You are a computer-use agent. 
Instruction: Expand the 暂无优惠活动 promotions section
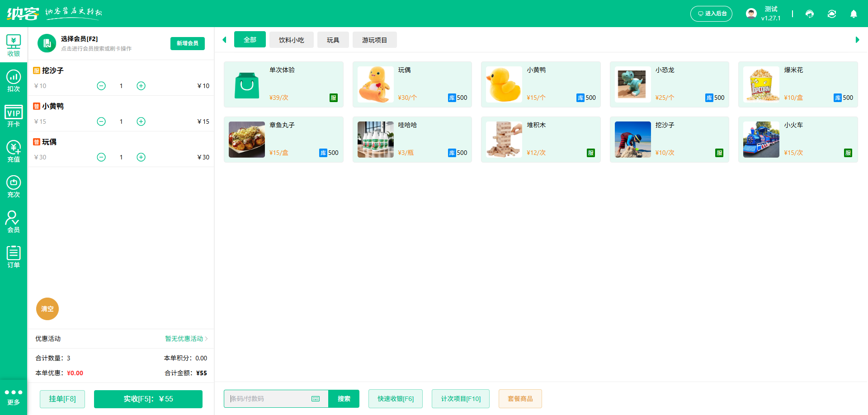click(x=185, y=339)
